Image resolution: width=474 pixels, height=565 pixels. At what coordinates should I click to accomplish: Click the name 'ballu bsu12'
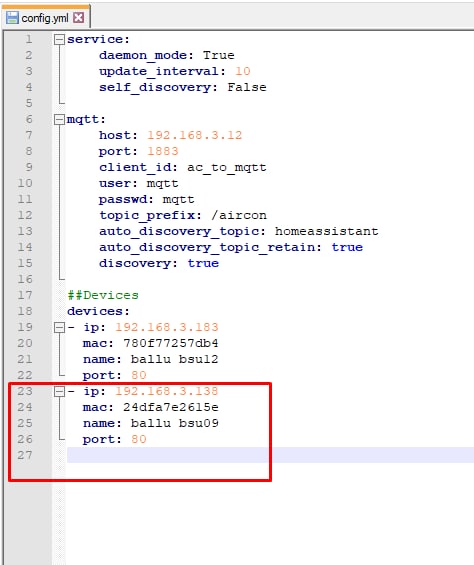[174, 359]
